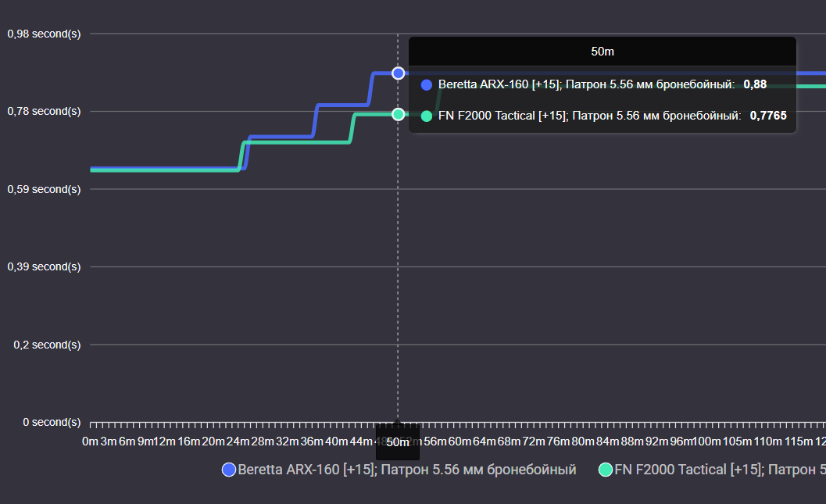This screenshot has width=826, height=504.
Task: Click the blue Beretta legend circle
Action: [x=229, y=470]
